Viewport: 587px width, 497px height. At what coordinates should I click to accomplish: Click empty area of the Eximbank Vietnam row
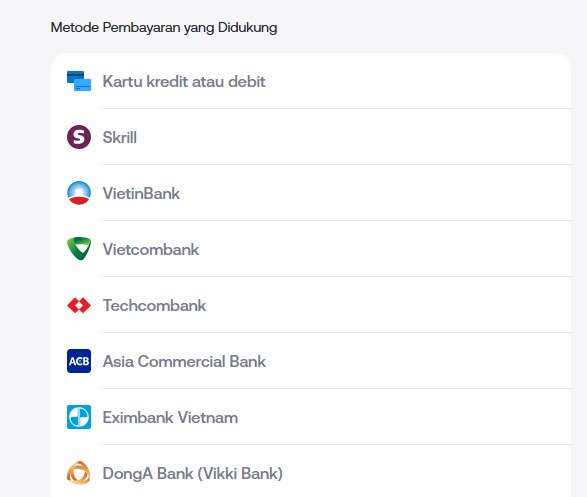[x=402, y=417]
